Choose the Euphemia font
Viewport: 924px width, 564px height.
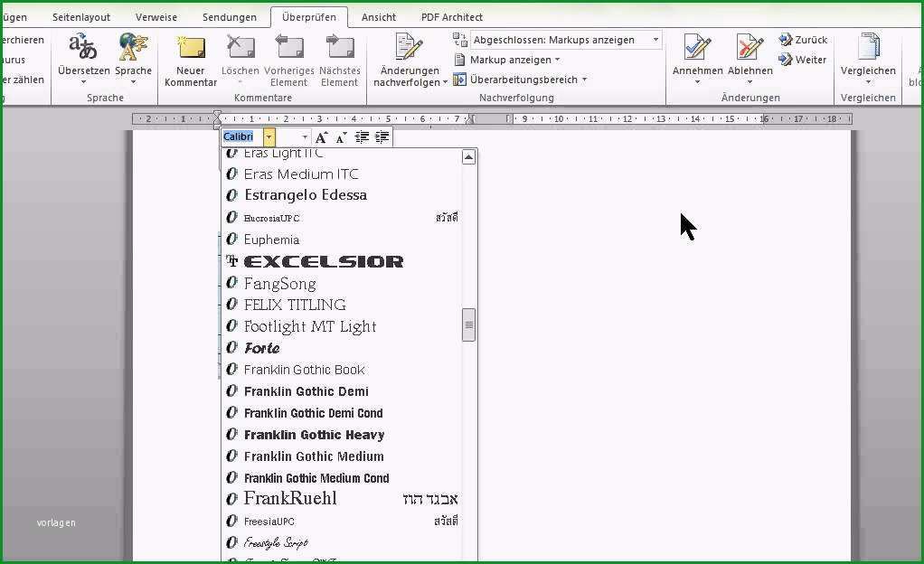(342, 240)
